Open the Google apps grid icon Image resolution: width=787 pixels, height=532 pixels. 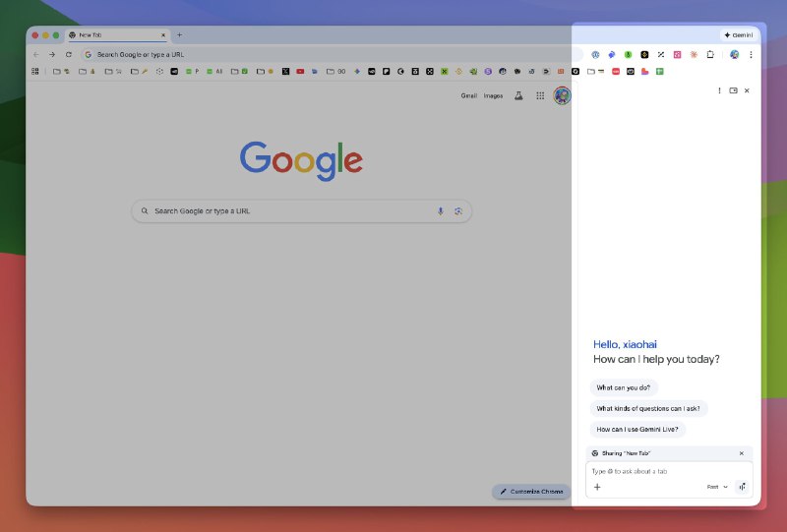540,95
